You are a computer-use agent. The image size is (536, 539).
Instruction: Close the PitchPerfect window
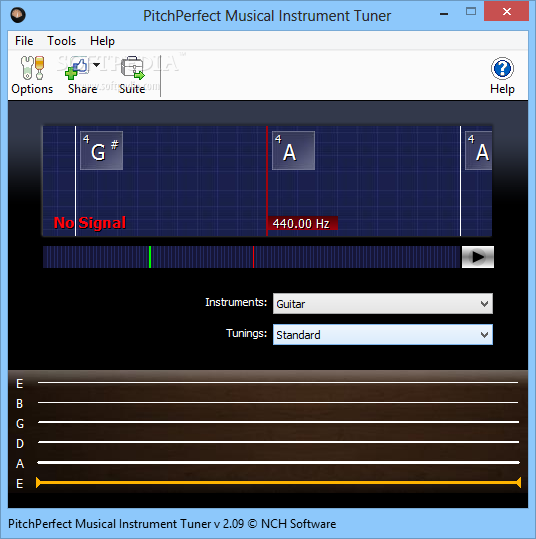tap(506, 12)
